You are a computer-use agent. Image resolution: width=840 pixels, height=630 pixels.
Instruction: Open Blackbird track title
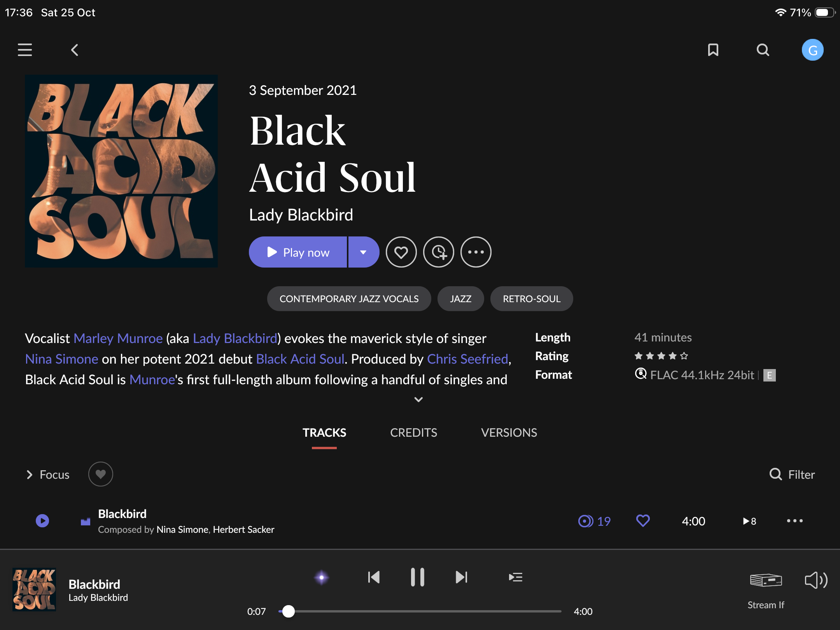point(122,514)
